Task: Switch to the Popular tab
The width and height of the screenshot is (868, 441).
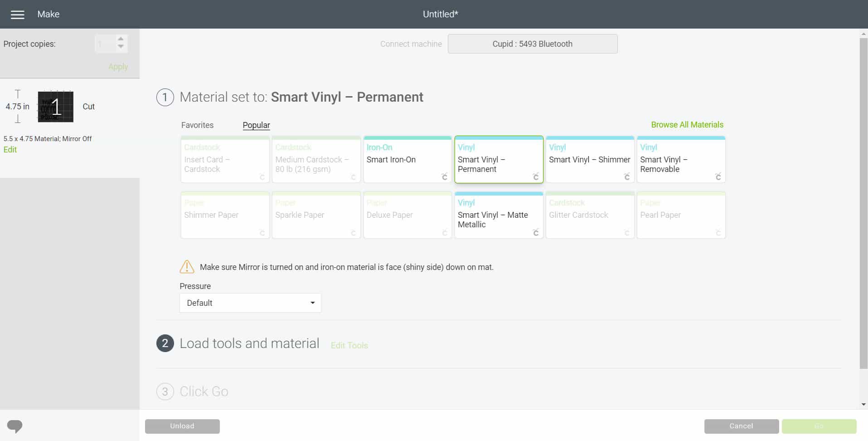Action: pyautogui.click(x=256, y=125)
